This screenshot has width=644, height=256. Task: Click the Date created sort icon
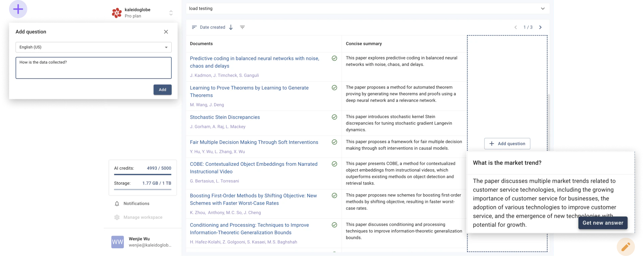click(194, 28)
